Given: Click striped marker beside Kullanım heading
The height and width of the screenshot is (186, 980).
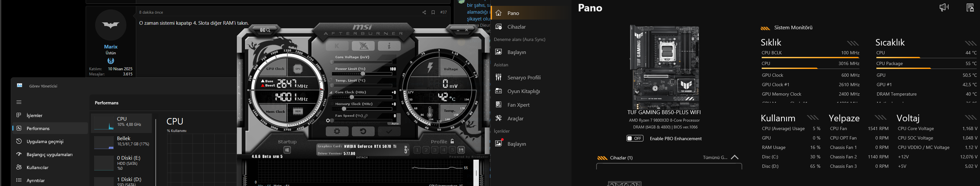Looking at the screenshot, I should coord(813,117).
